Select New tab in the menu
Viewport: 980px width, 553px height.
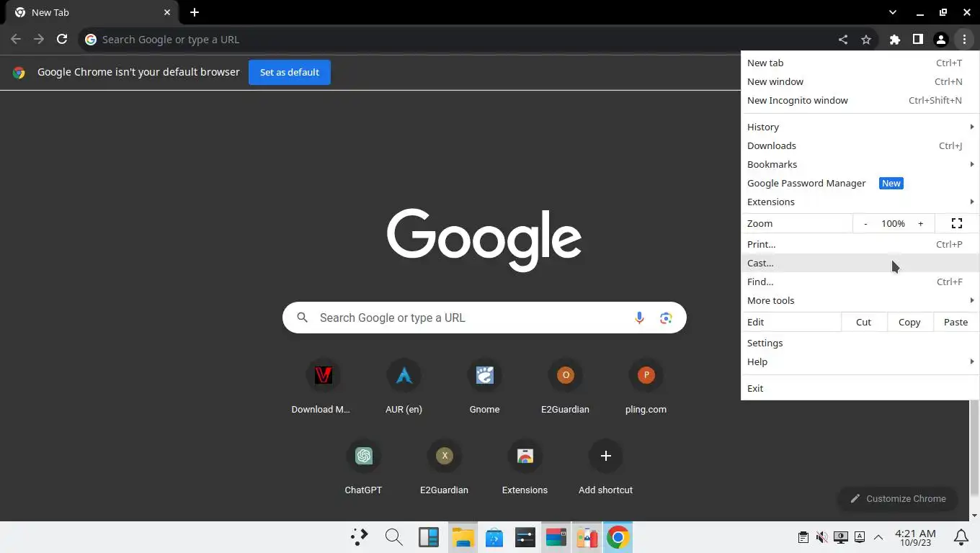point(860,63)
